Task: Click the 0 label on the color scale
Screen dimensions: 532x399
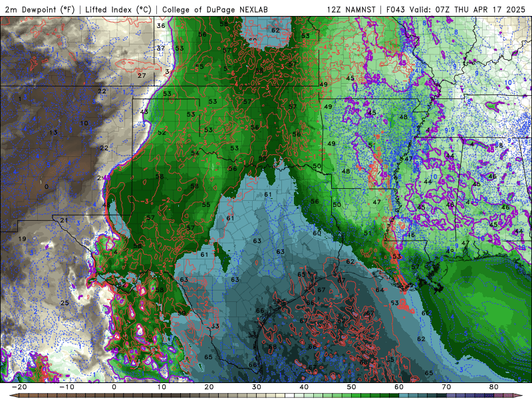Action: (x=114, y=387)
